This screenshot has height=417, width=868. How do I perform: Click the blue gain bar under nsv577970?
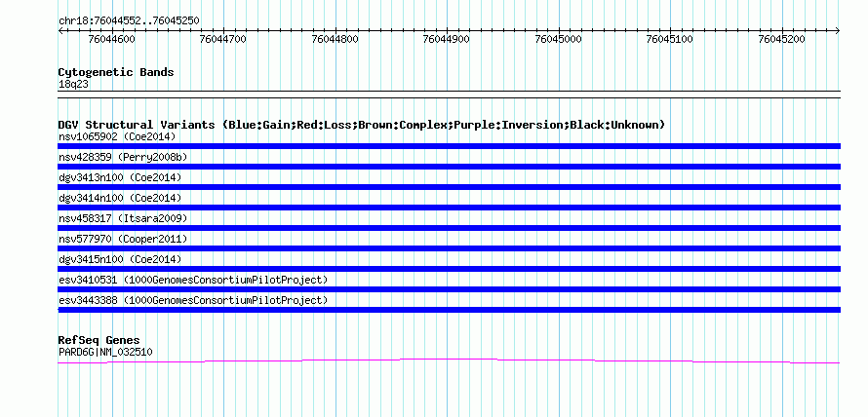[449, 248]
